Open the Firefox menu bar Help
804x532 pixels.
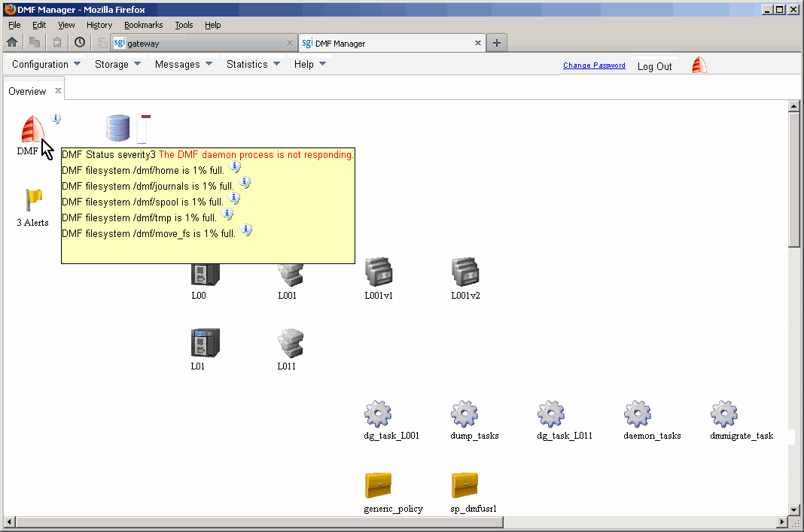pyautogui.click(x=213, y=25)
